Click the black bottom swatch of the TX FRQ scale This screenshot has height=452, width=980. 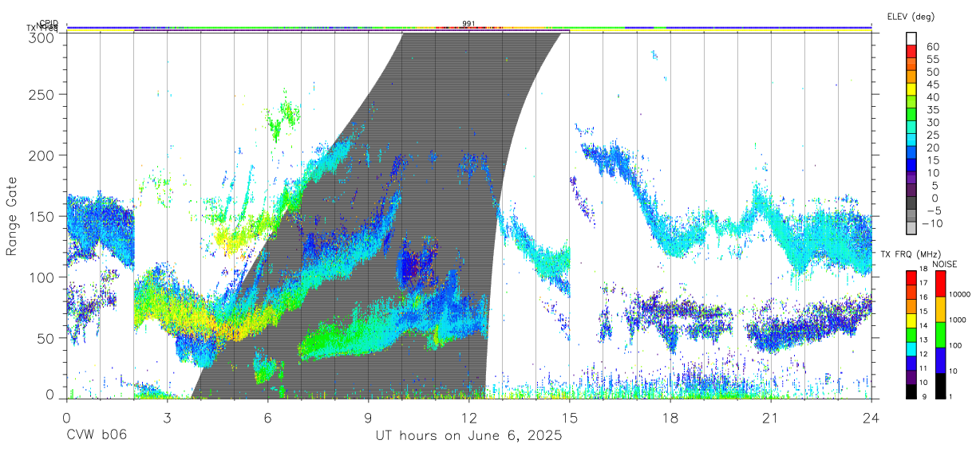point(911,391)
